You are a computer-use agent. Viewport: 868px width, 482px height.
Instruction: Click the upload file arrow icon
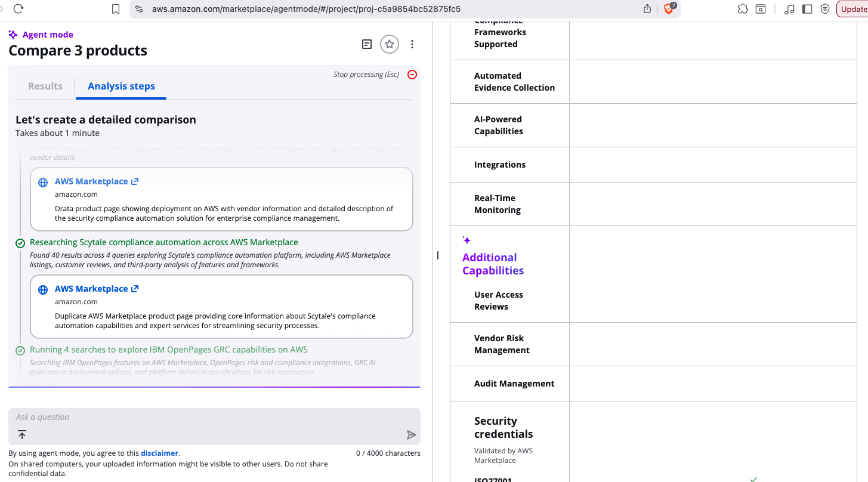tap(22, 434)
